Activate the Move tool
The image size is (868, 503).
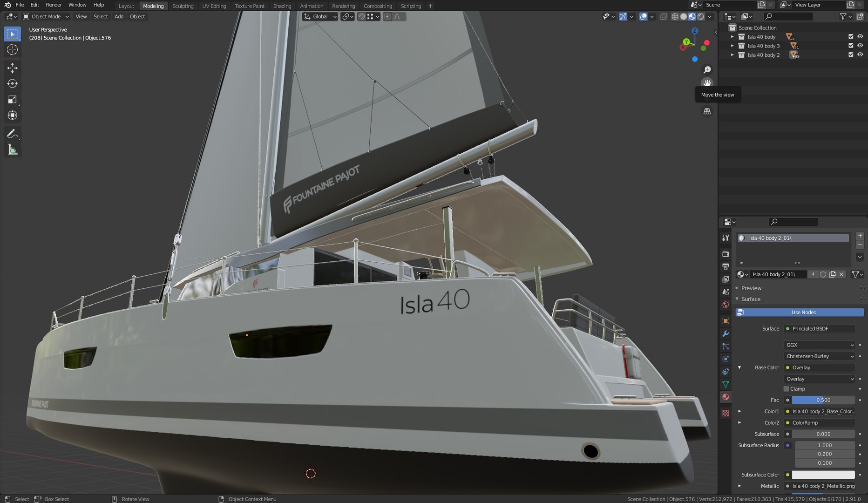13,68
